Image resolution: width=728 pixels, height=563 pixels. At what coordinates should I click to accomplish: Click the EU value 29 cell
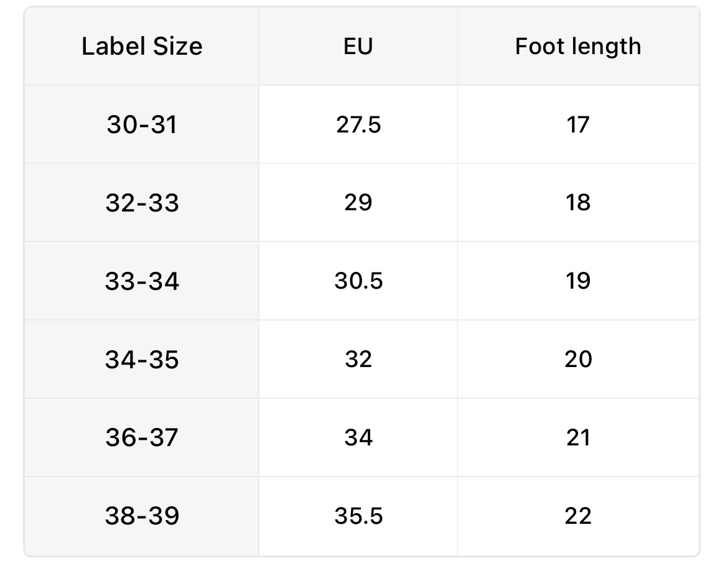tap(358, 203)
